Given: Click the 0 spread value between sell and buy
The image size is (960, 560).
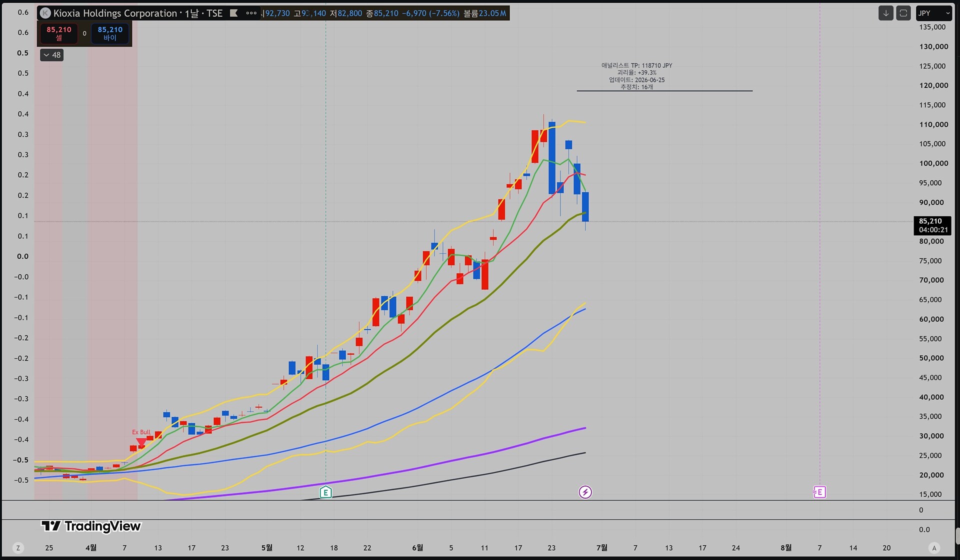Looking at the screenshot, I should coord(84,33).
